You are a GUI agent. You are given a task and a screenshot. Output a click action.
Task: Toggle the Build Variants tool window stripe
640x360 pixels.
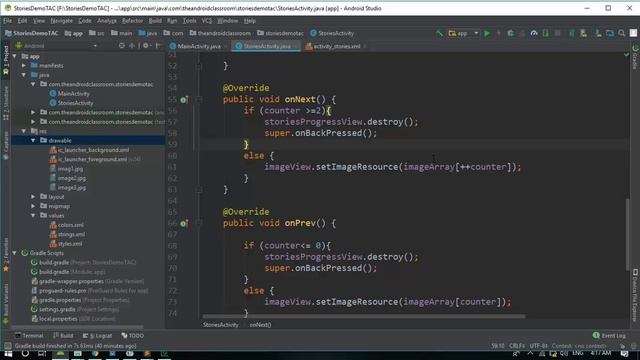(x=6, y=304)
